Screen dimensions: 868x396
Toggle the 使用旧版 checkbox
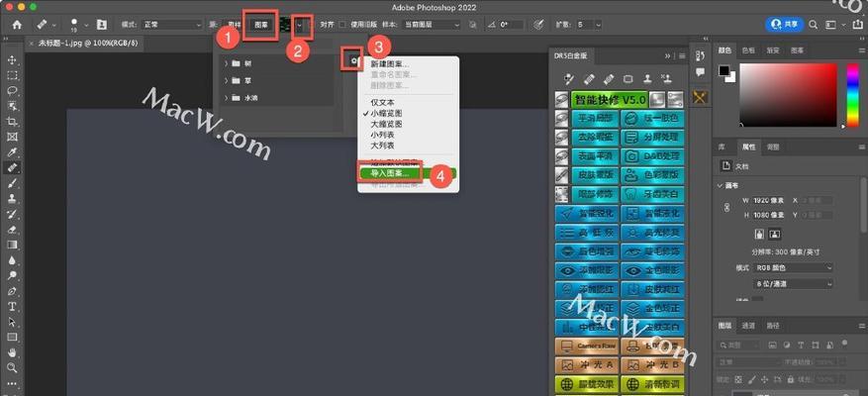pos(342,25)
